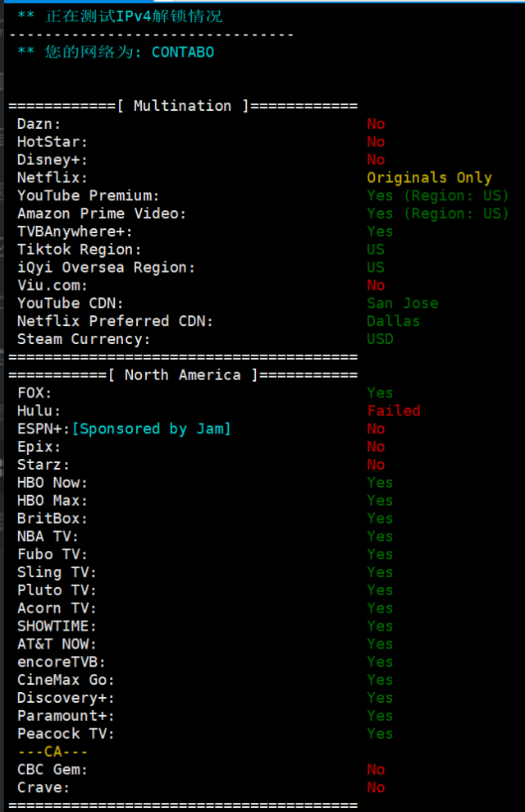The image size is (525, 812).
Task: Click the Tiktok Region US value
Action: [x=376, y=250]
